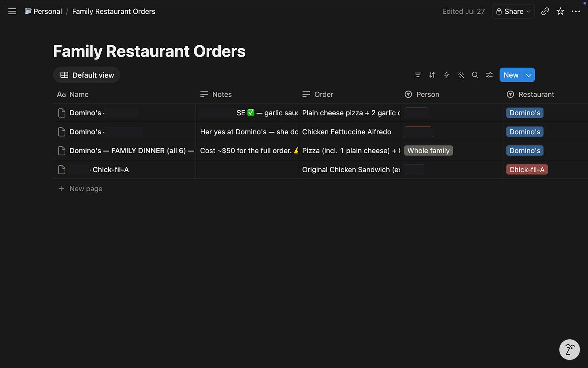
Task: Click the Pizza (incl. 1 plain cheese) cell
Action: click(349, 151)
